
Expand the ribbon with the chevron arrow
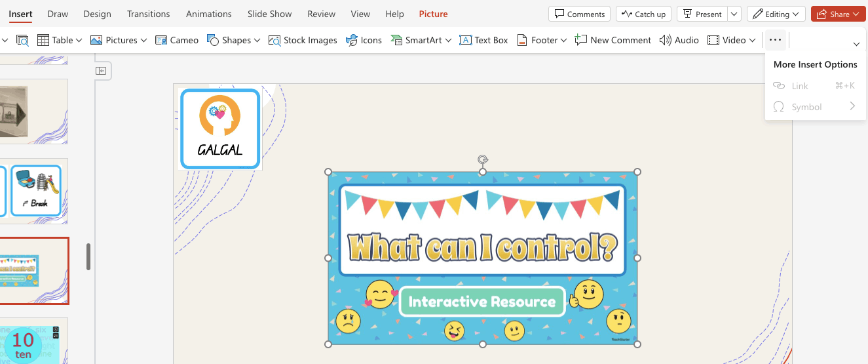click(x=856, y=44)
